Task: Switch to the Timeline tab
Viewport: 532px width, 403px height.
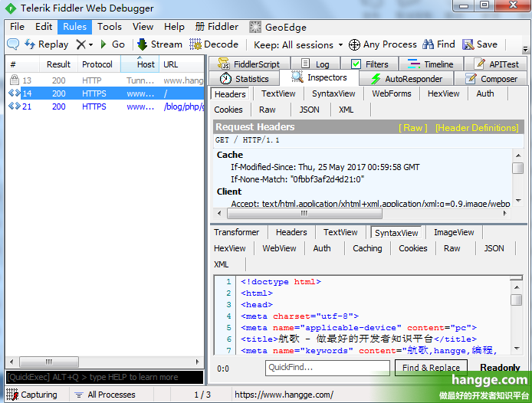Action: click(430, 64)
